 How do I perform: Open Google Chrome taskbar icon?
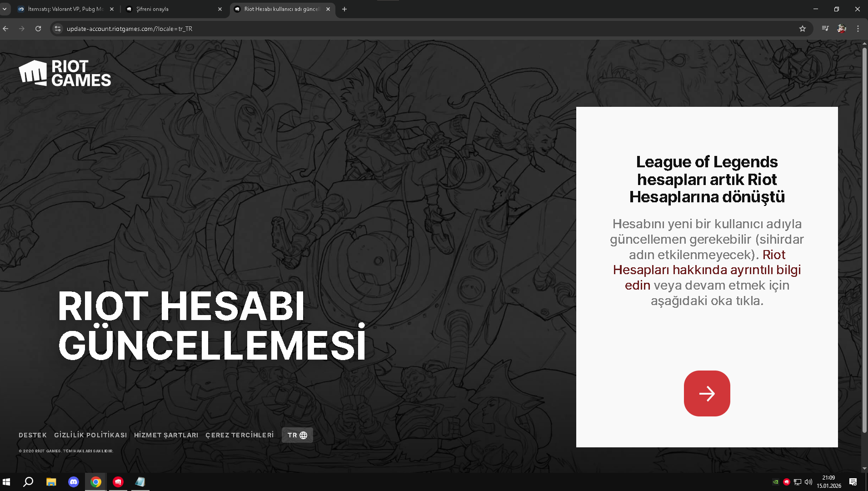tap(96, 482)
